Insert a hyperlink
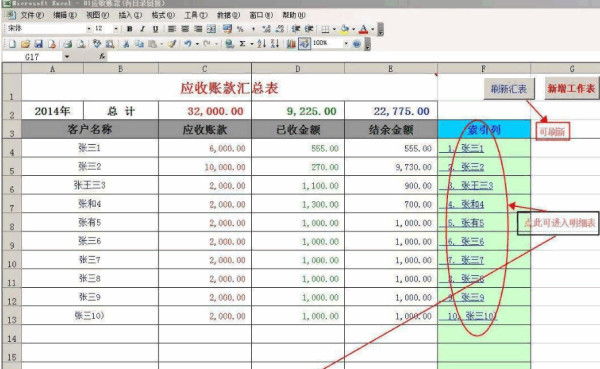Image resolution: width=600 pixels, height=369 pixels. (229, 44)
